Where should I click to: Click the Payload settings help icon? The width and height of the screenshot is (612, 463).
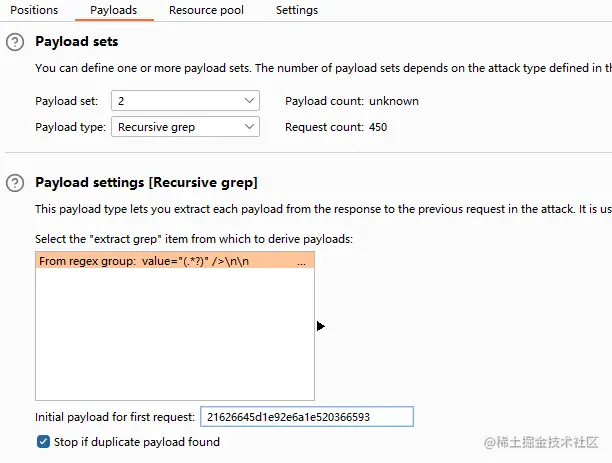[x=15, y=183]
